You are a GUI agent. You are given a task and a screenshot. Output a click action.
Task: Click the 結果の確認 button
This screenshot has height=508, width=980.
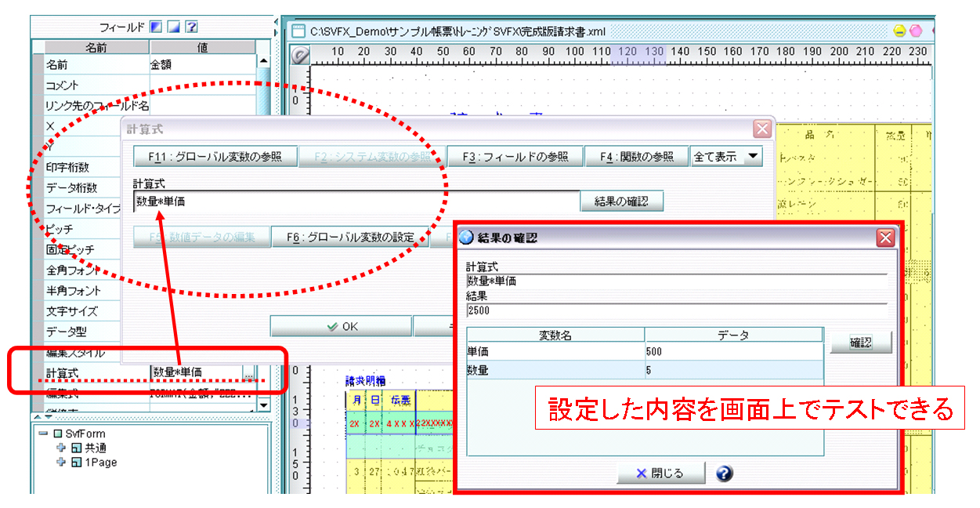pyautogui.click(x=622, y=201)
